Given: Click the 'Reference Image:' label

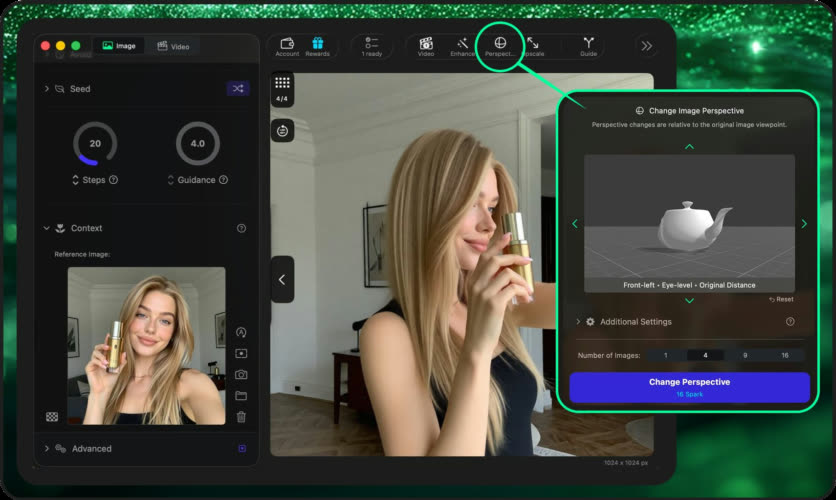Looking at the screenshot, I should [x=82, y=254].
